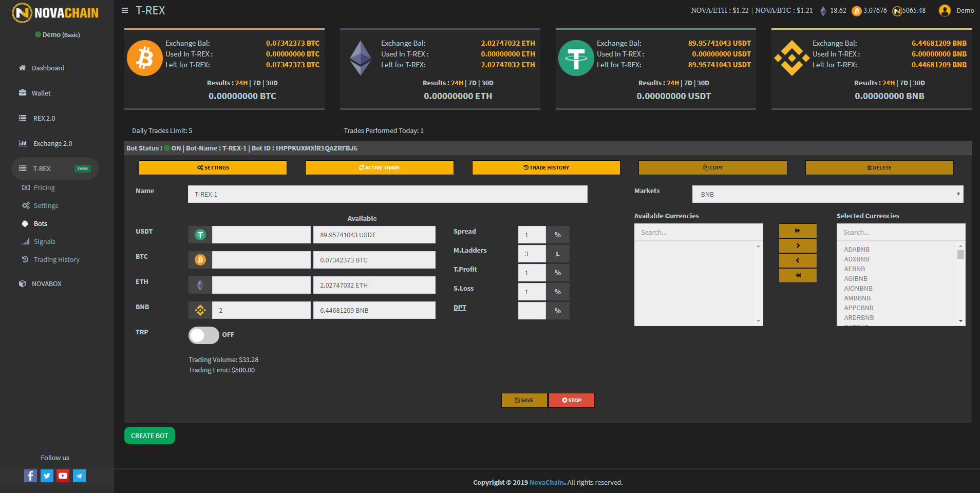Click the large Ethereum card icon
980x493 pixels.
click(361, 58)
